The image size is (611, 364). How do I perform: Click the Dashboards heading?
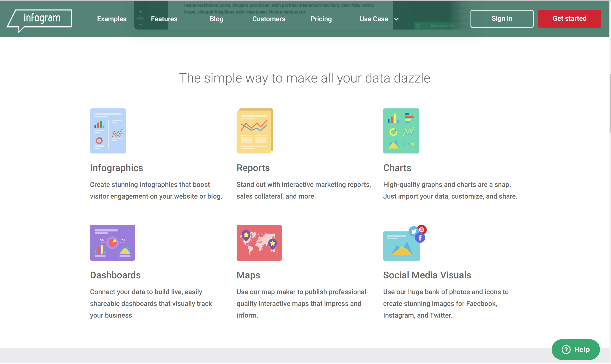[115, 275]
